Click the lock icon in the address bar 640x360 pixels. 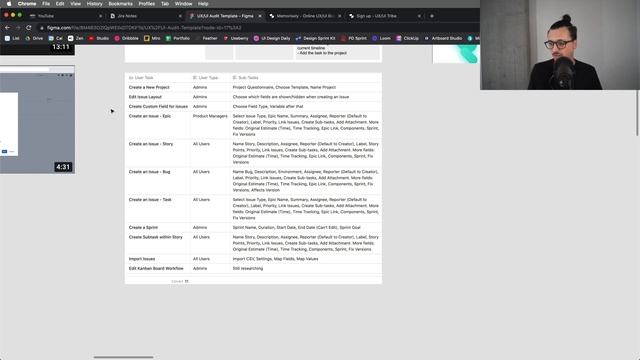[42, 28]
